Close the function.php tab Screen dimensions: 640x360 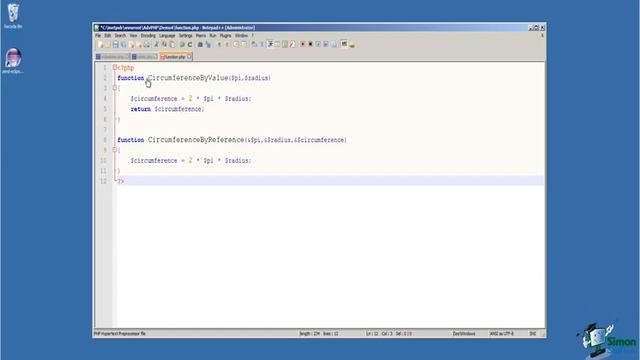point(189,57)
